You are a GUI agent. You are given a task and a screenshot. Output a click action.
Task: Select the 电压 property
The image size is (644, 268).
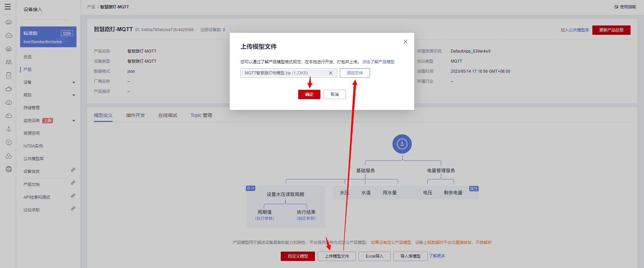click(428, 193)
